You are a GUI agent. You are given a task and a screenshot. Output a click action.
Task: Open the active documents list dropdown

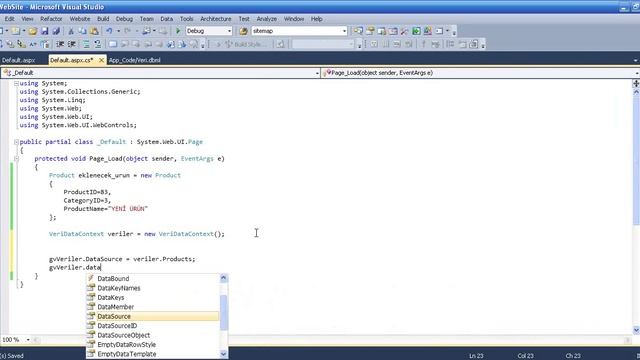(636, 60)
